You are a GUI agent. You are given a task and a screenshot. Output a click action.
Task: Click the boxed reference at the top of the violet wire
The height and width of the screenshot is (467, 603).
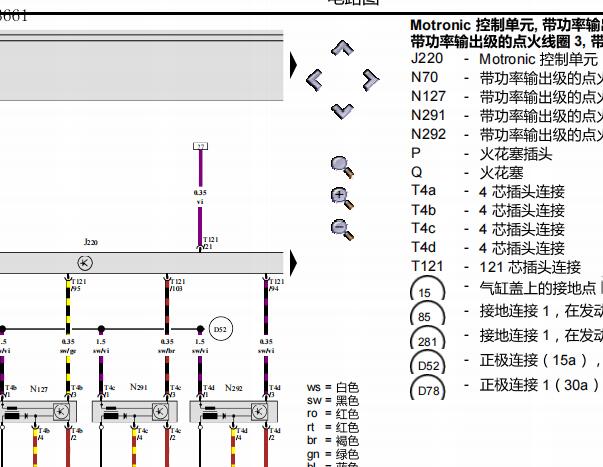pyautogui.click(x=200, y=146)
